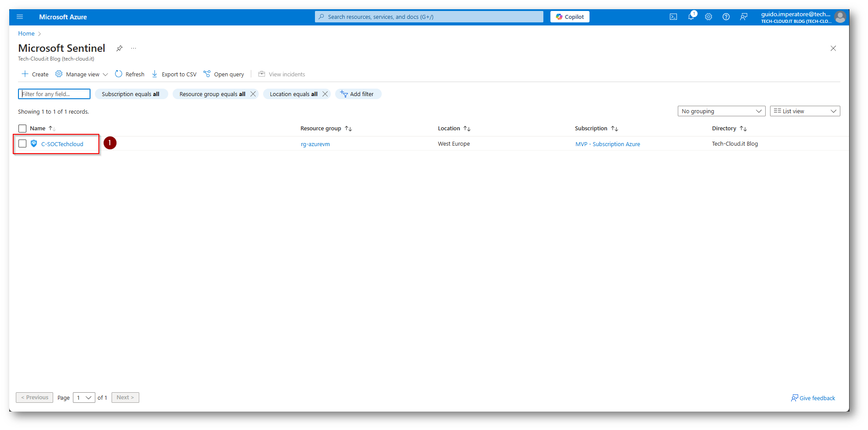Open the List view dropdown
The image size is (868, 430).
pyautogui.click(x=805, y=111)
